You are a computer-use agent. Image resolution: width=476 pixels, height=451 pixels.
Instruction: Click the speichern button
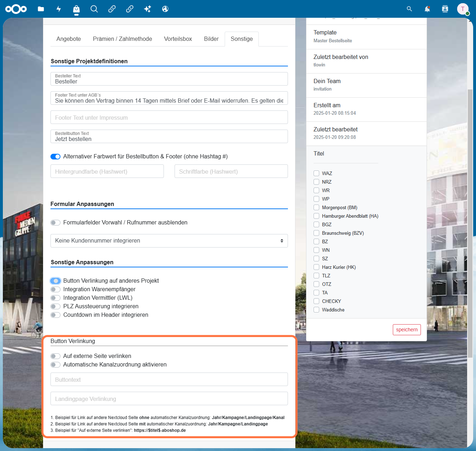pos(407,330)
